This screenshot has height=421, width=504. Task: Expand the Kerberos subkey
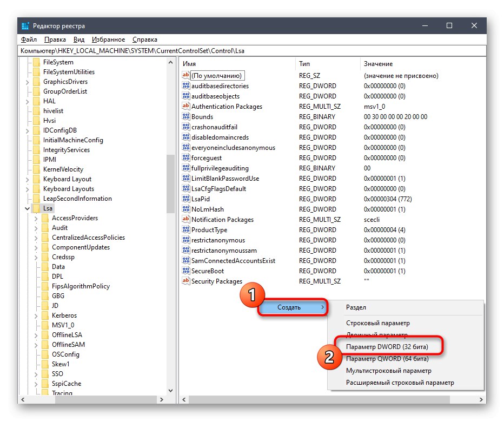[36, 316]
